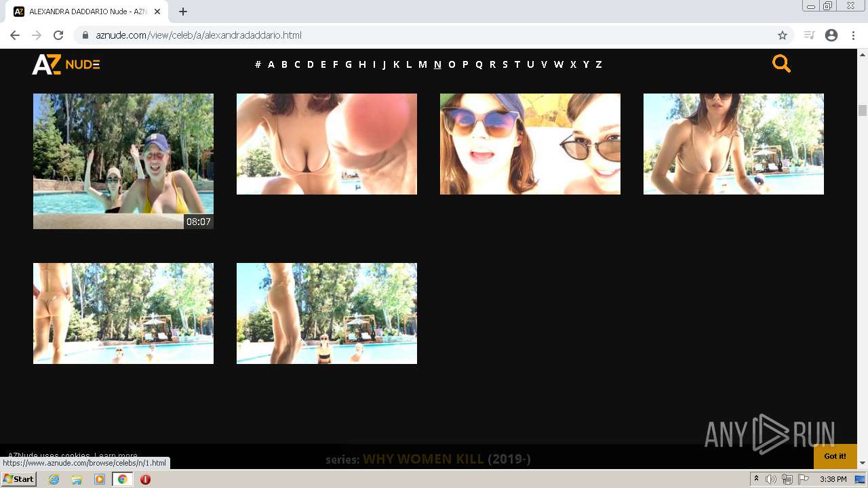Open the orange site search icon
Image resolution: width=868 pixels, height=488 pixels.
781,64
